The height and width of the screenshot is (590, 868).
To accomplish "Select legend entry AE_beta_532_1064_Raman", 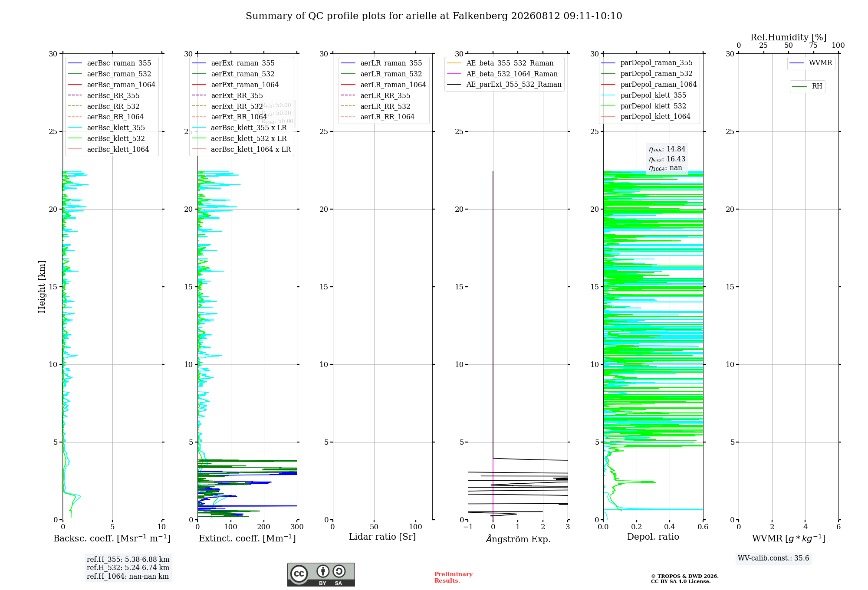I will [503, 74].
